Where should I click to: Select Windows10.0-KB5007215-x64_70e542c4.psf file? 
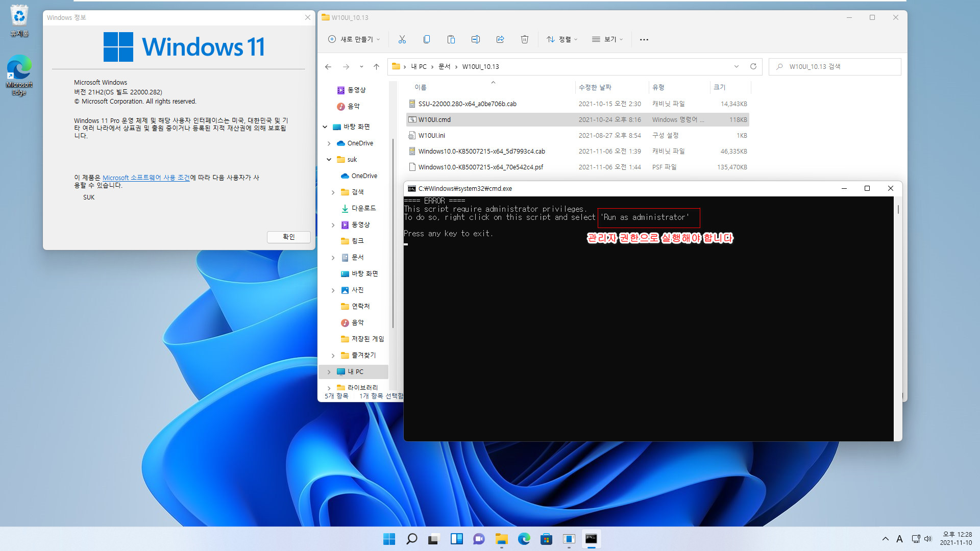coord(578,167)
